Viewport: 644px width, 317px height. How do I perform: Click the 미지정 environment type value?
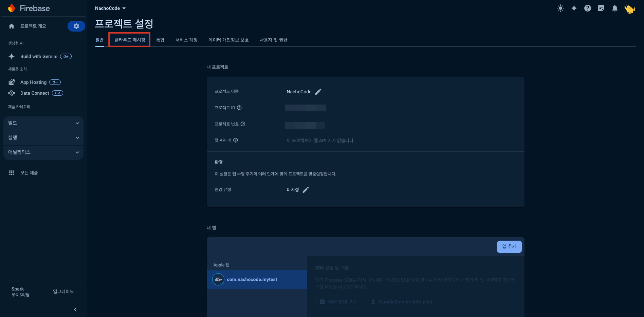coord(293,190)
